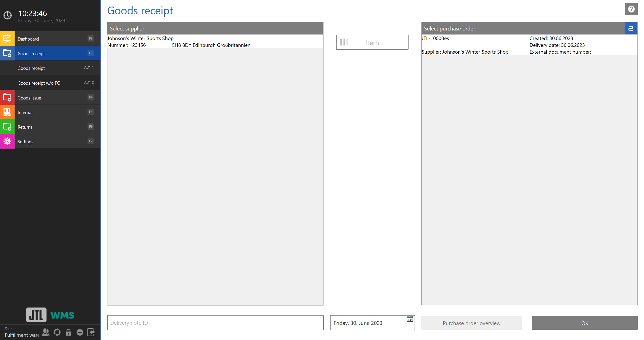Image resolution: width=644 pixels, height=340 pixels.
Task: Click the pink Settings gear icon
Action: coord(7,141)
